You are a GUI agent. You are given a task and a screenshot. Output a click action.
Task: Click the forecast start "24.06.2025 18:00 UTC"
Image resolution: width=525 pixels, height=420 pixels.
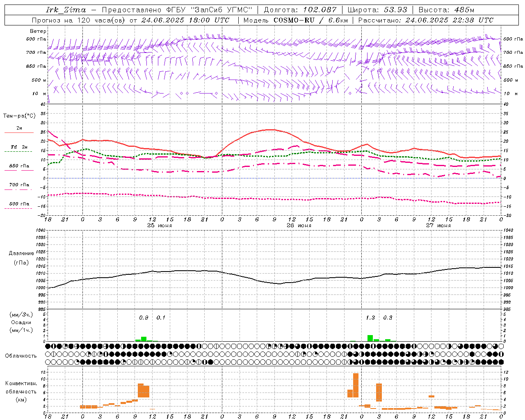[185, 20]
